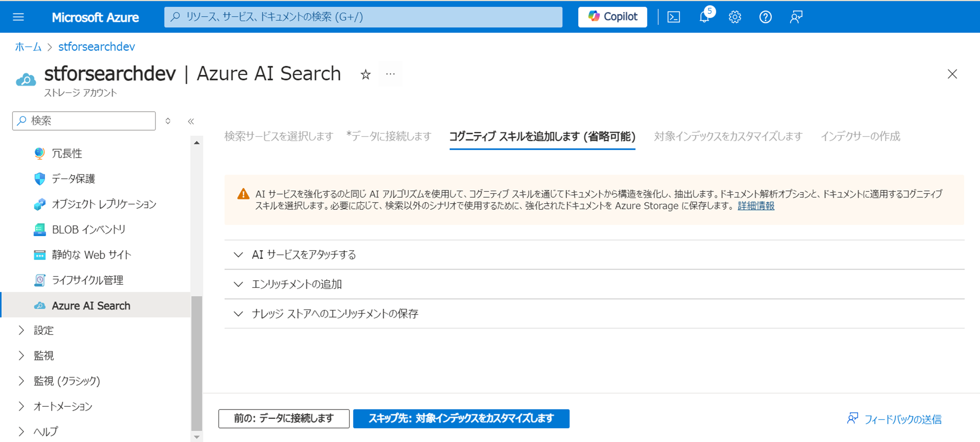
Task: Click the 静的な Web サイト window icon
Action: pos(40,255)
